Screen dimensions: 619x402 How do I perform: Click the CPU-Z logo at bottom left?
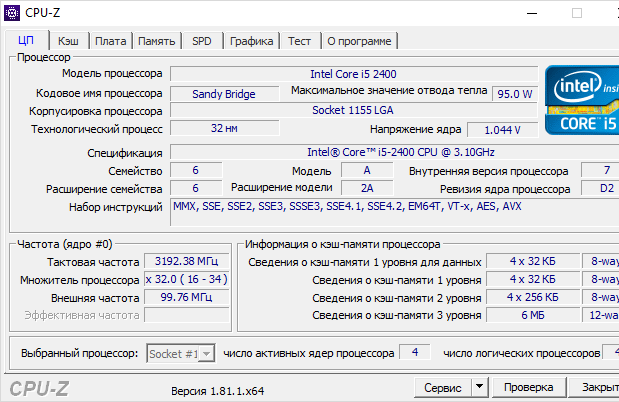coord(39,389)
